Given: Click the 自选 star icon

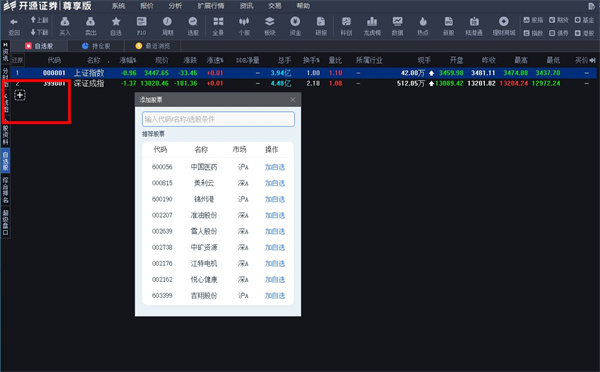Looking at the screenshot, I should [x=116, y=22].
